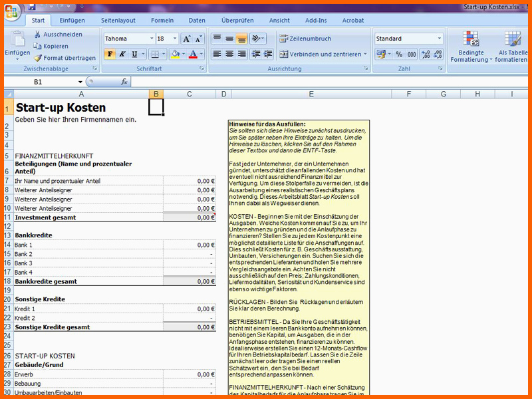Open Standard number format dropdown
The height and width of the screenshot is (399, 532).
click(440, 39)
